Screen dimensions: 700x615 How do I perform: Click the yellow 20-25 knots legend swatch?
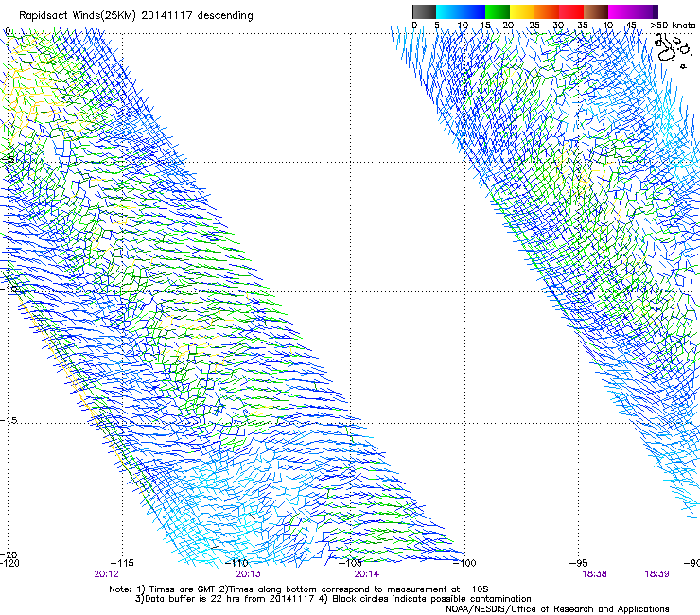click(522, 11)
